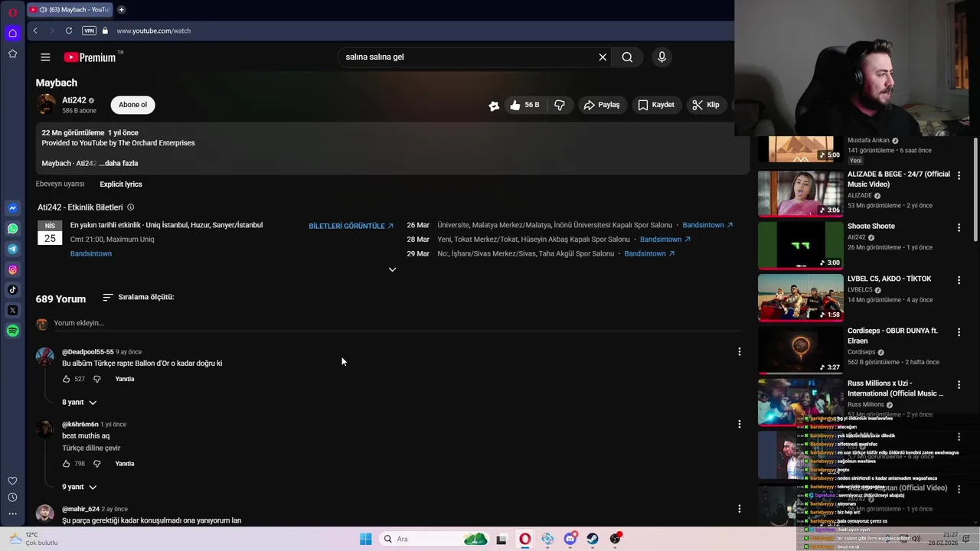Screen dimensions: 980x551
Task: Translate comment with Türkçe diline çevir
Action: point(91,448)
